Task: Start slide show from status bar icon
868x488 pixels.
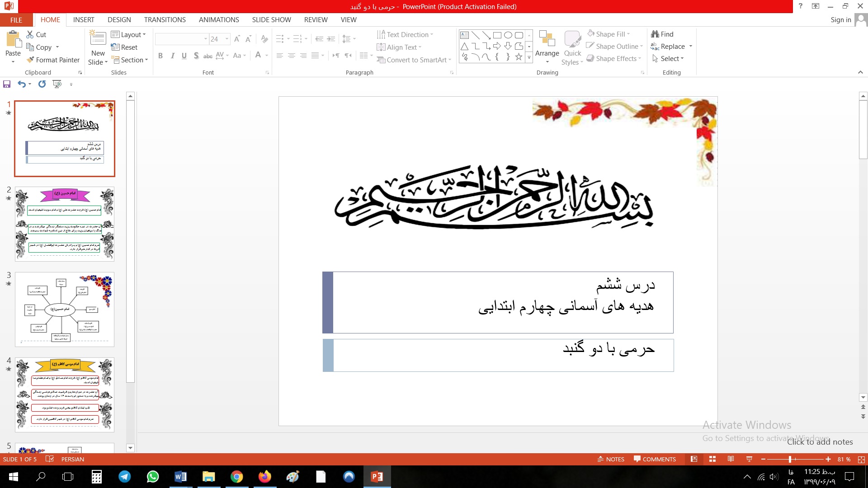Action: (749, 459)
